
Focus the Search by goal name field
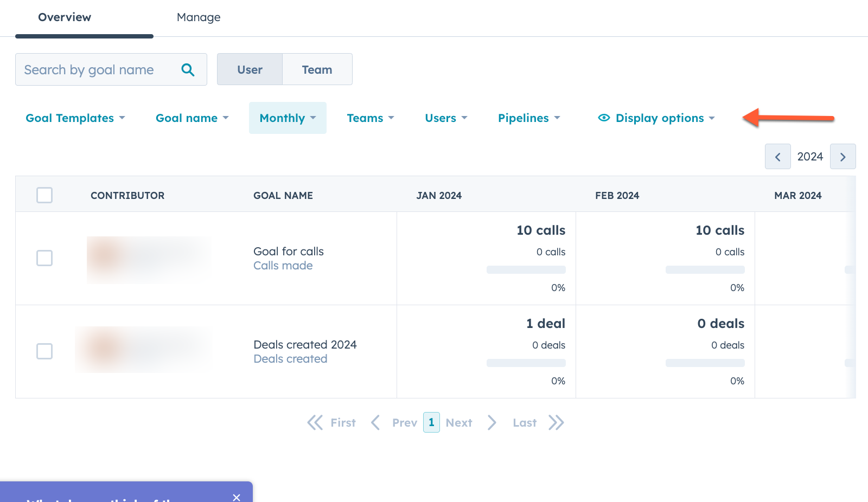tap(98, 70)
